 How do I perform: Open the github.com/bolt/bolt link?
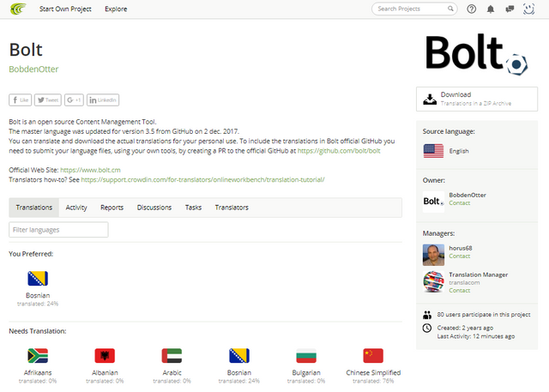coord(339,151)
